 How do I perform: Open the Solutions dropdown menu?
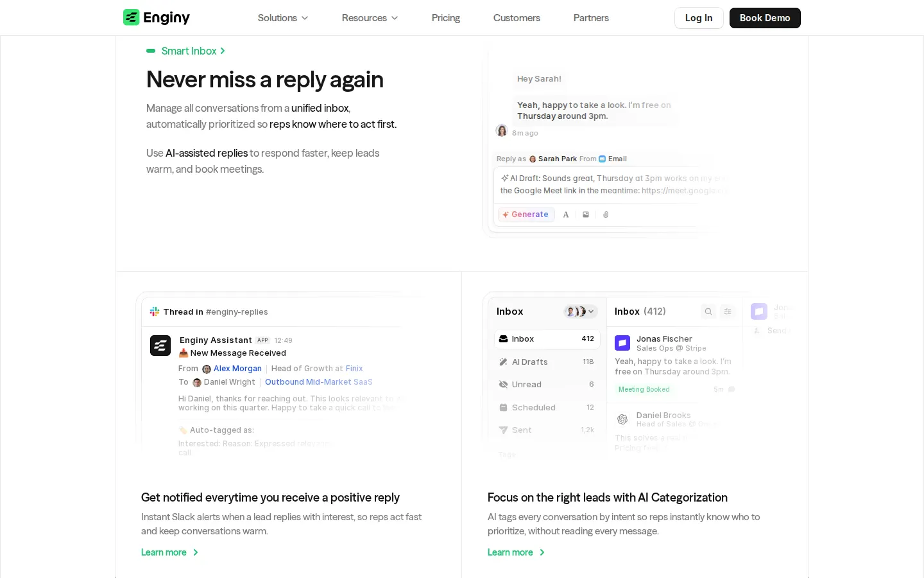point(283,18)
